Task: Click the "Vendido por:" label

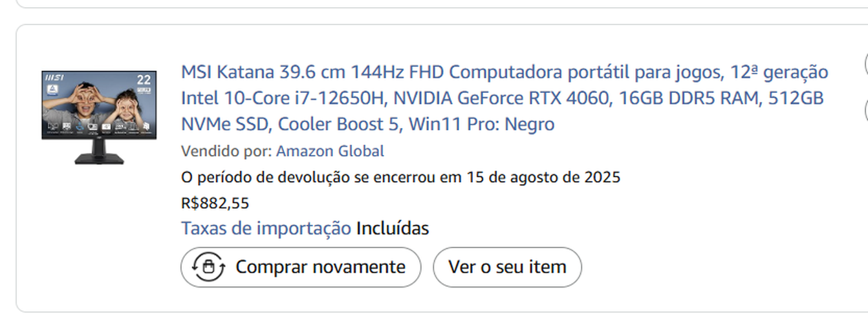Action: pos(226,151)
